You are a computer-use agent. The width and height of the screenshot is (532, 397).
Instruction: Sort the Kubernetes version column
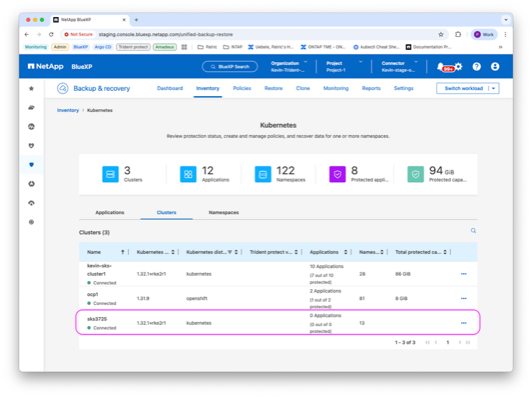coord(173,252)
